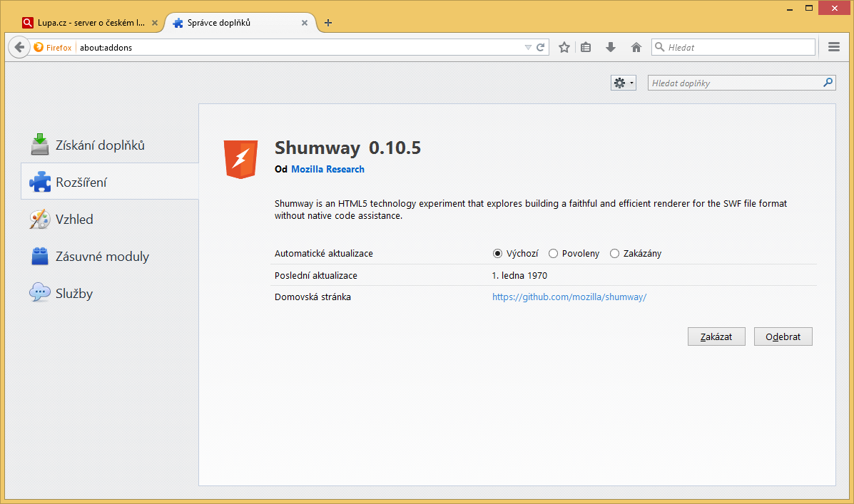Click the Odebrat button
This screenshot has height=504, width=854.
[783, 336]
